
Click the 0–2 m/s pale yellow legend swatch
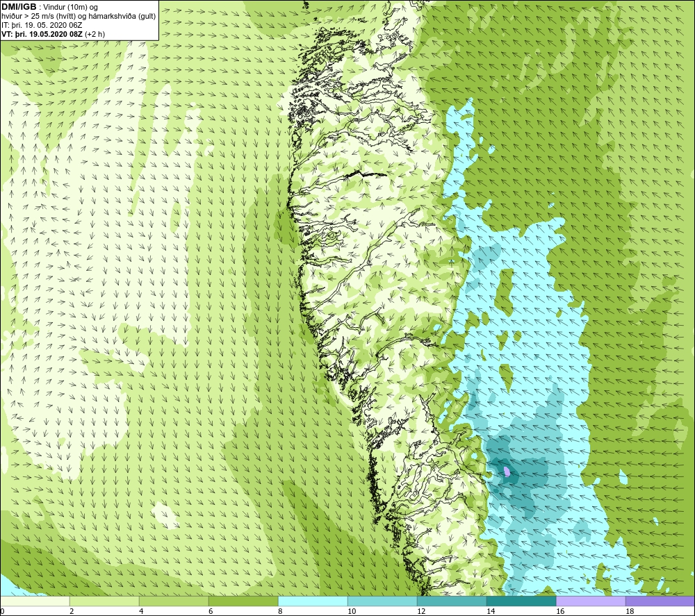[35, 601]
